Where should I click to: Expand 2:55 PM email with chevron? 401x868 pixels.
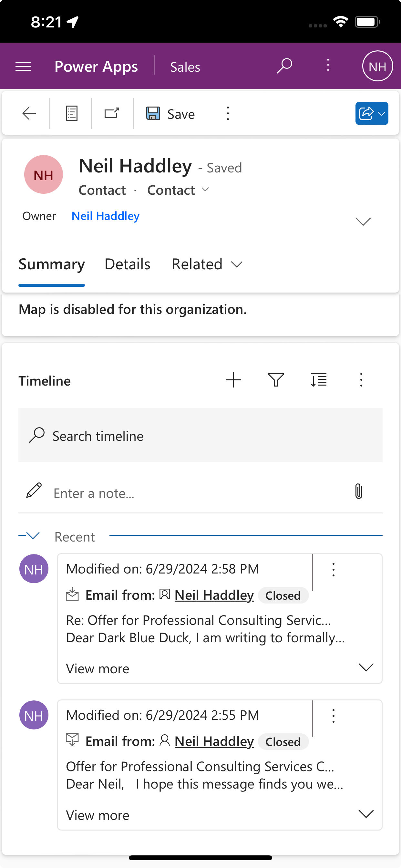pyautogui.click(x=366, y=814)
